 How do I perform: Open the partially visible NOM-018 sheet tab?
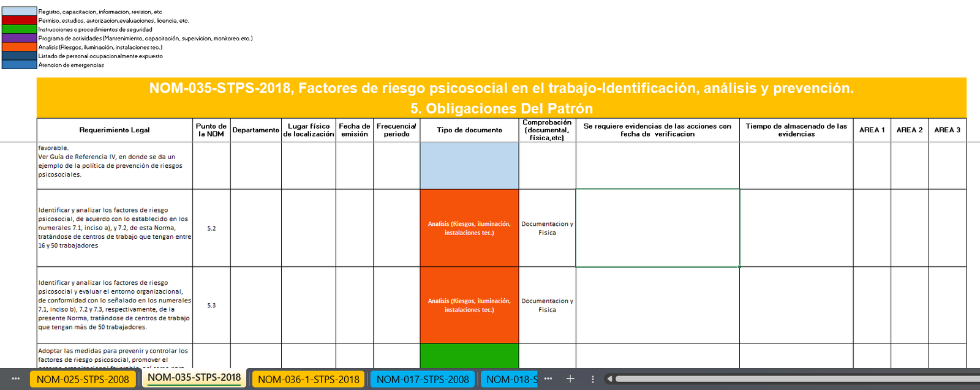[510, 379]
